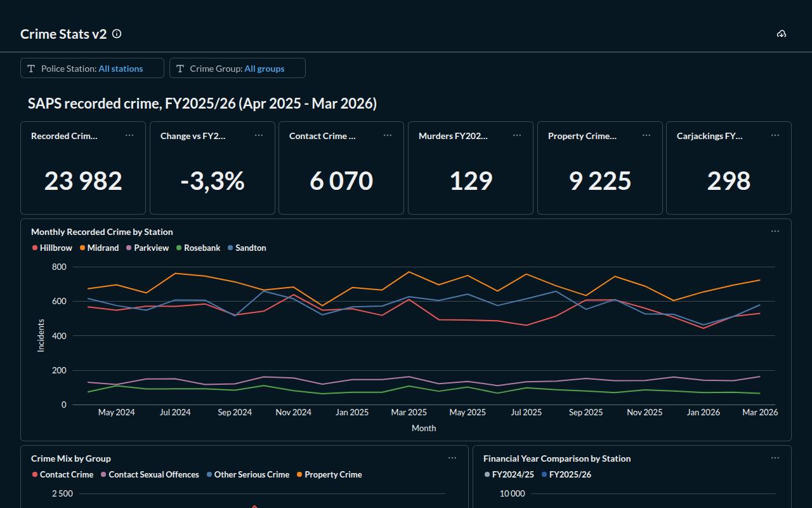Toggle the FY2024/25 legend item
Screen dimensions: 812x508
[509, 474]
